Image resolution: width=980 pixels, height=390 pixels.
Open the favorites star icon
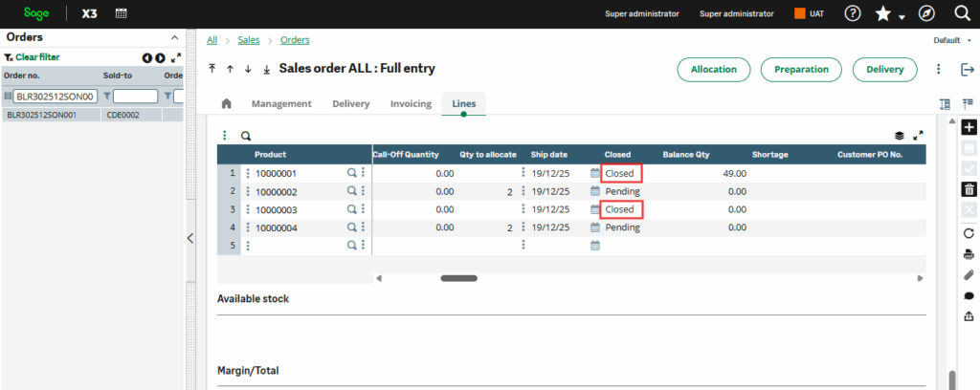(883, 13)
